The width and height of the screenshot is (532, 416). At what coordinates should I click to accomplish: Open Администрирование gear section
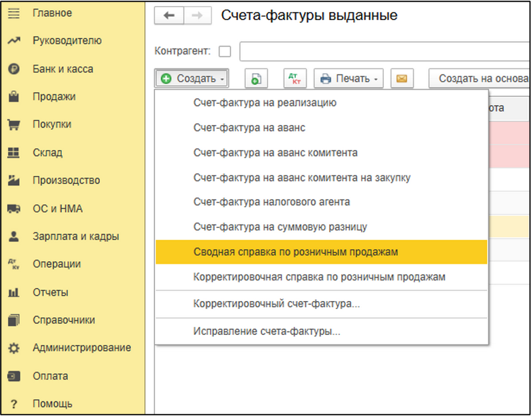click(x=81, y=348)
